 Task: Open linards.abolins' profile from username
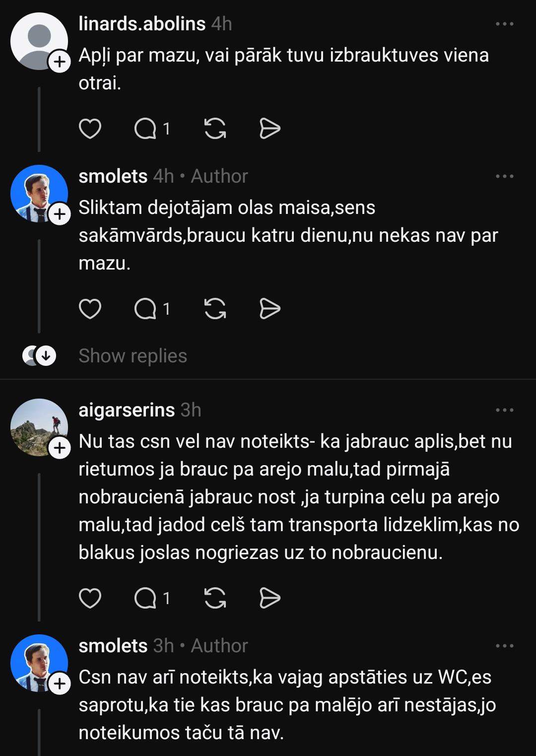(142, 24)
